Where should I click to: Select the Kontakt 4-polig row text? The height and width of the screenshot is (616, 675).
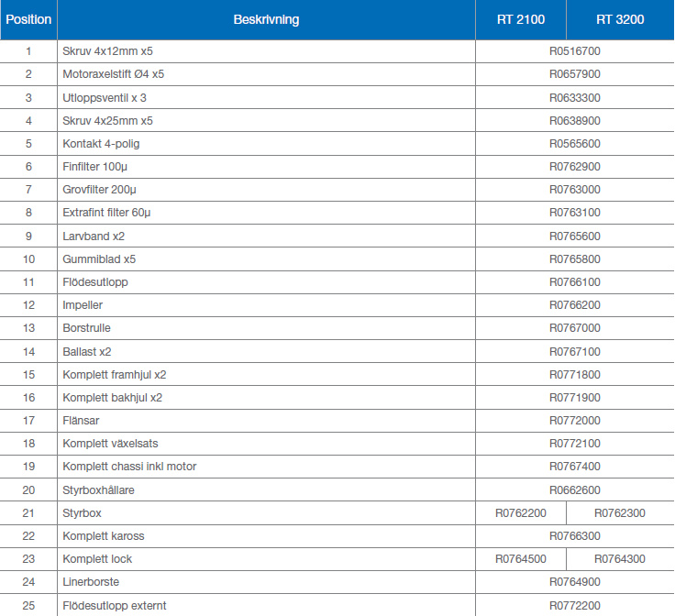pyautogui.click(x=101, y=144)
